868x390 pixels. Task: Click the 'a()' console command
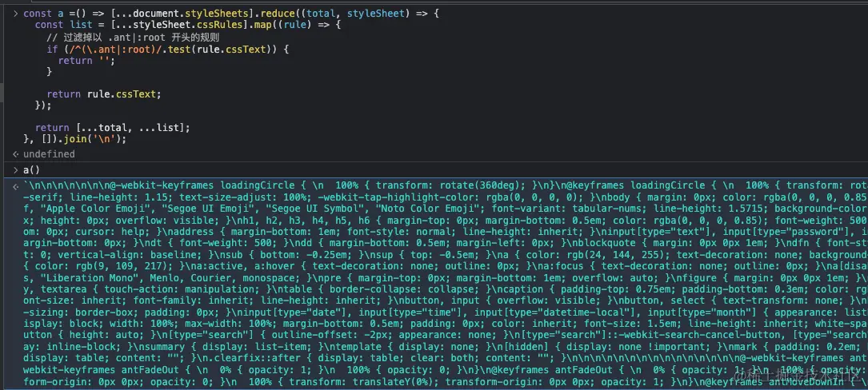(x=31, y=170)
